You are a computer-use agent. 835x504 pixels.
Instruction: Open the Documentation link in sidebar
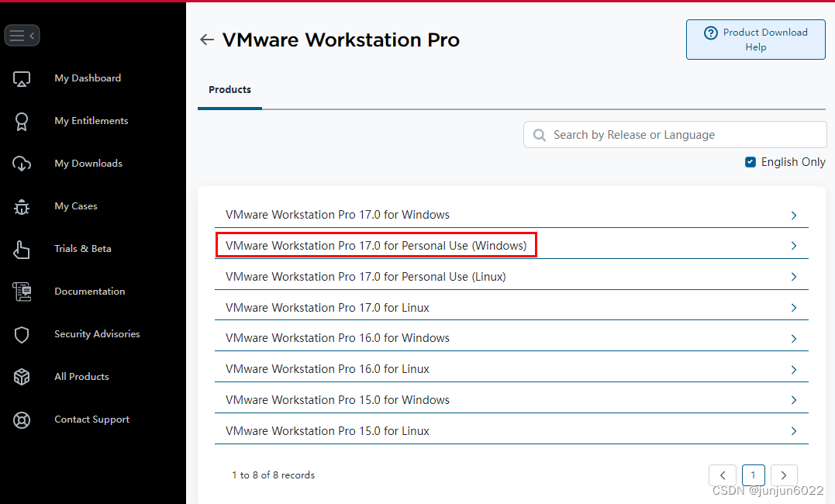pyautogui.click(x=89, y=292)
